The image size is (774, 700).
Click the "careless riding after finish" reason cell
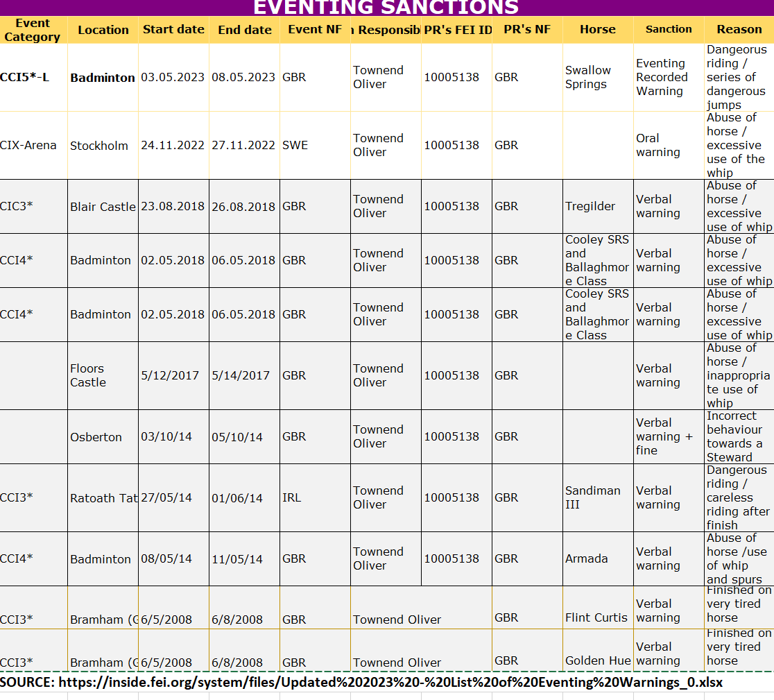point(739,497)
